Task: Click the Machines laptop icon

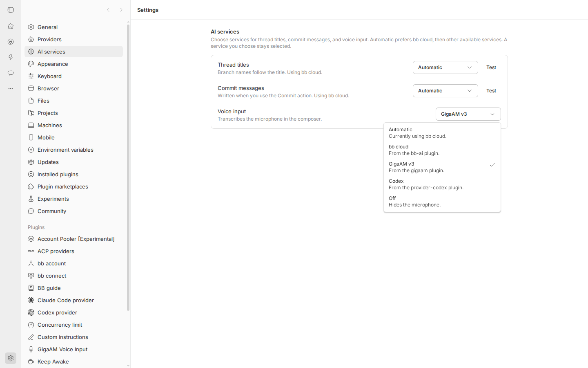Action: [x=31, y=125]
